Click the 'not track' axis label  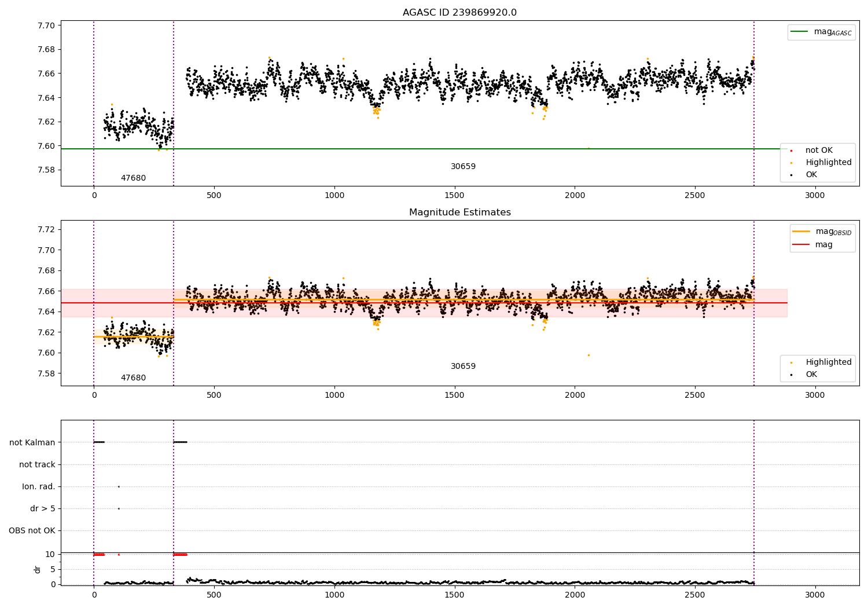(37, 464)
